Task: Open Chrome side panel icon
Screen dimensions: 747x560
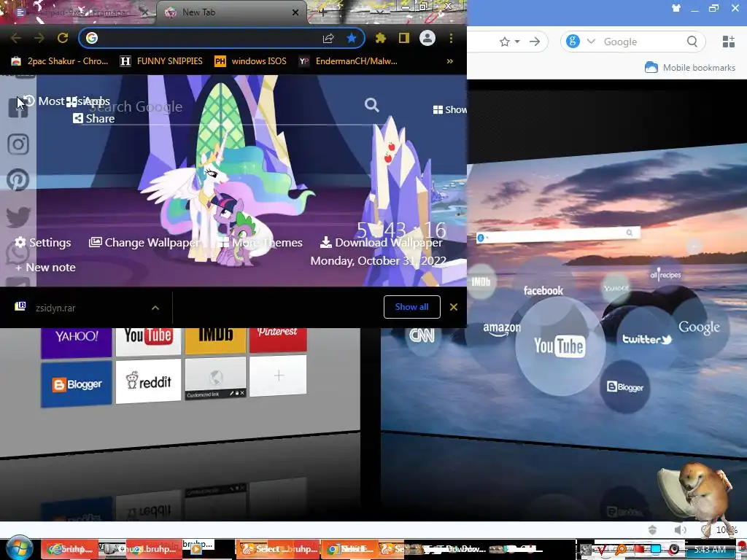Action: click(x=404, y=38)
